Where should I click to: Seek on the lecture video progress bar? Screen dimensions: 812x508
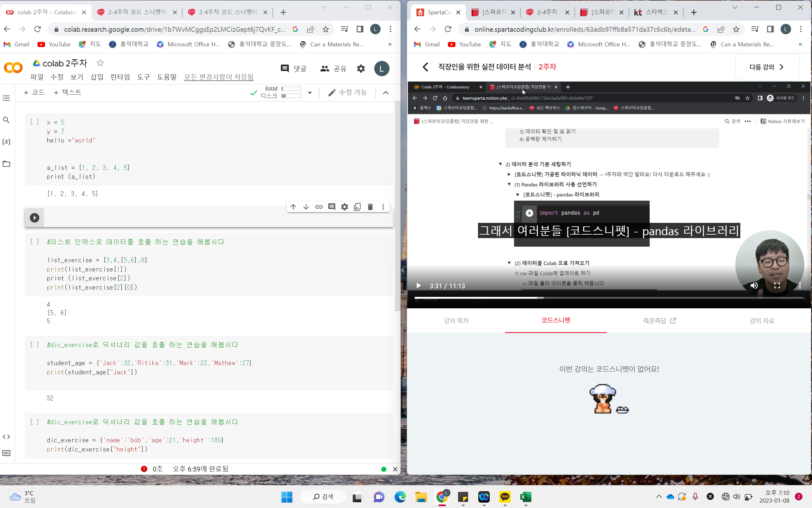click(x=609, y=298)
